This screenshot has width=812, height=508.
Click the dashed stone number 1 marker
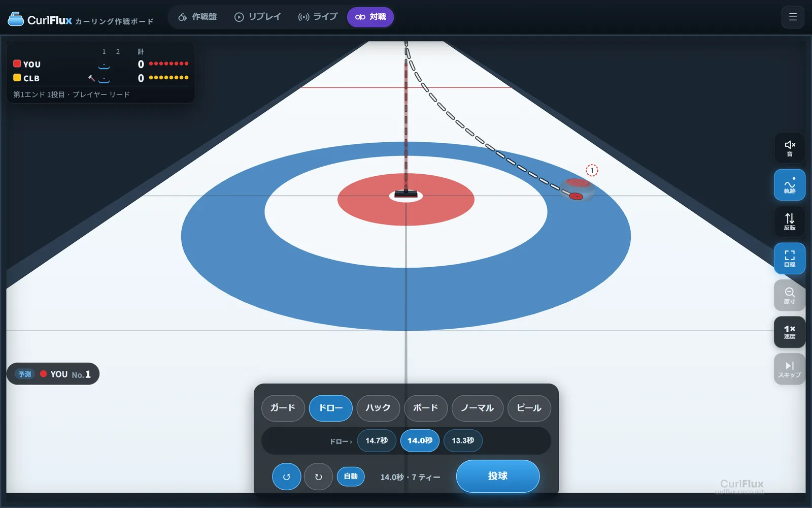pyautogui.click(x=592, y=170)
